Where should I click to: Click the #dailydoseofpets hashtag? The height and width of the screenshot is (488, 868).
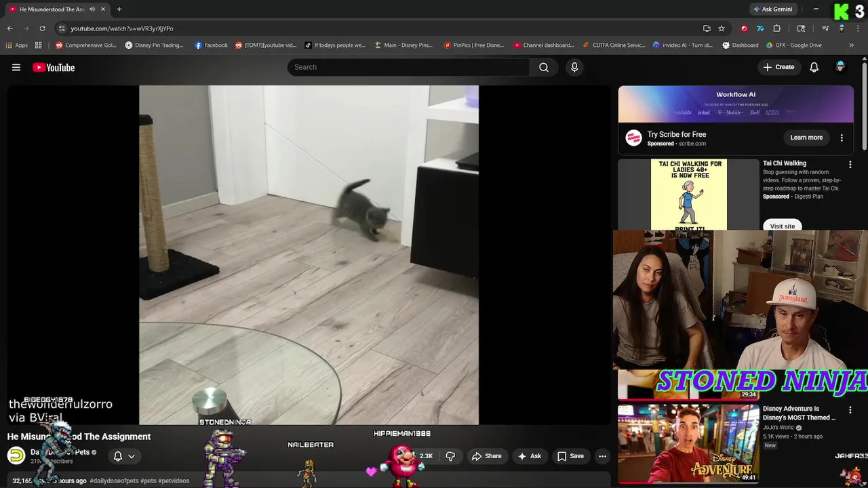point(114,481)
